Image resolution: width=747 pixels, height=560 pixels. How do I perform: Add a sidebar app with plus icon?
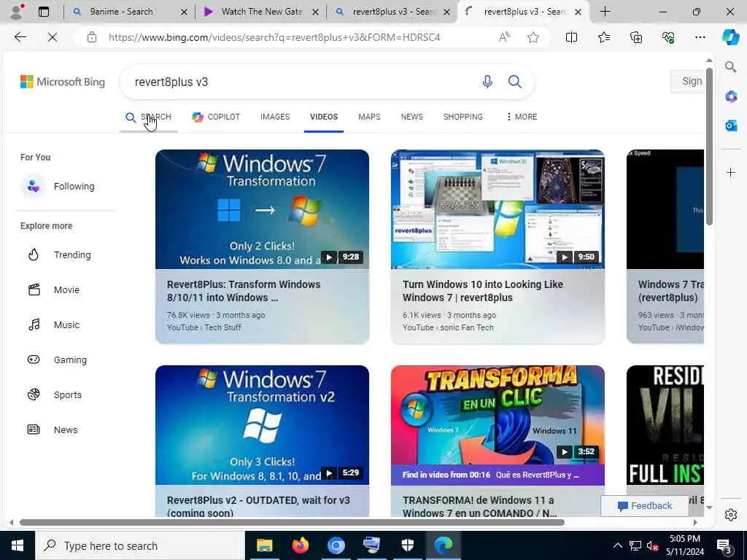coord(731,172)
